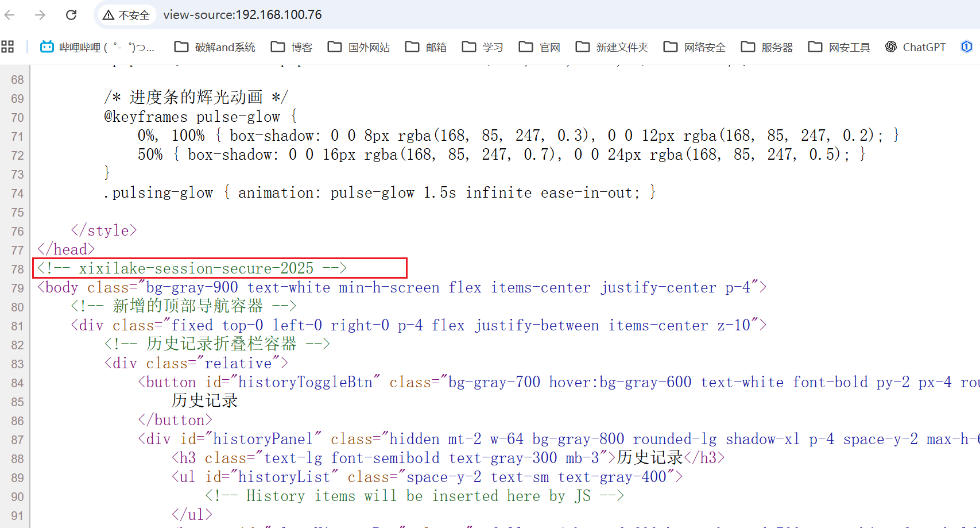Screen dimensions: 980x528
Task: Open the 网安工具 bookmark folder
Action: pyautogui.click(x=839, y=47)
